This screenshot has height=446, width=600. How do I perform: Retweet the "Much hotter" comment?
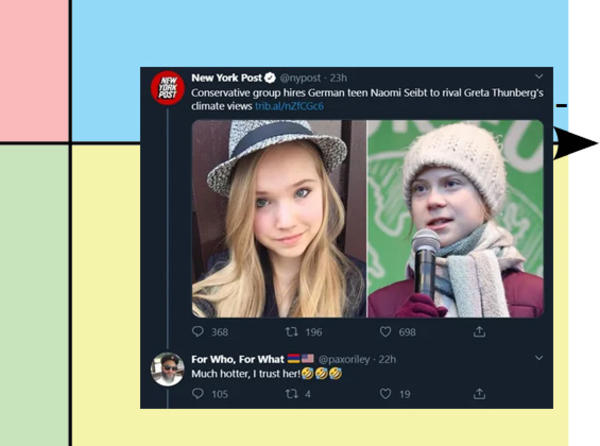(295, 394)
